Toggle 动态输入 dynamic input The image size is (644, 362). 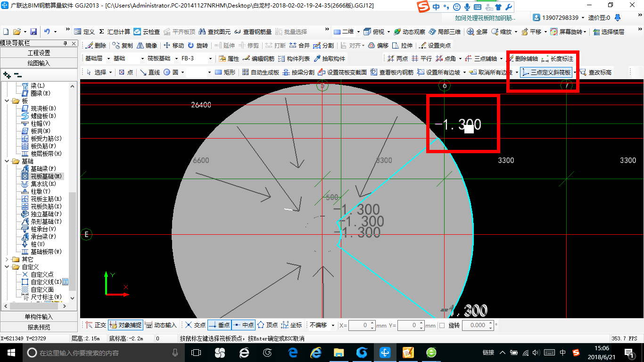pyautogui.click(x=160, y=325)
